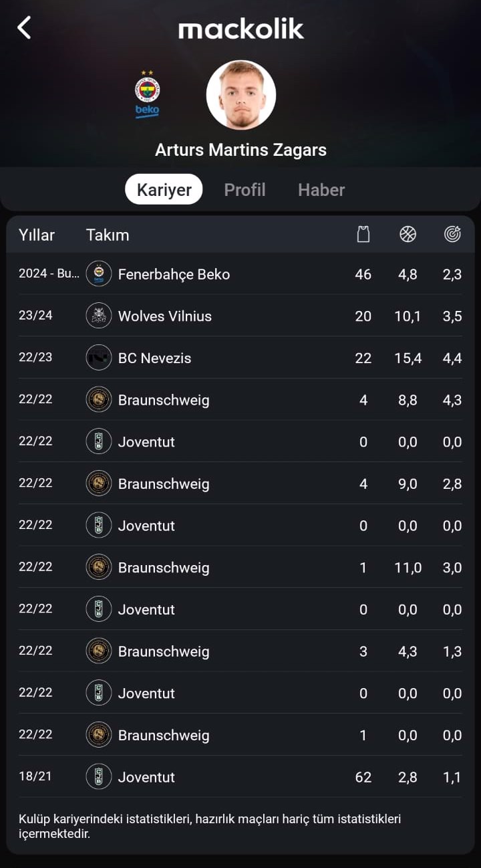Click Fenerbahçe Beko logo in career table

pyautogui.click(x=99, y=274)
